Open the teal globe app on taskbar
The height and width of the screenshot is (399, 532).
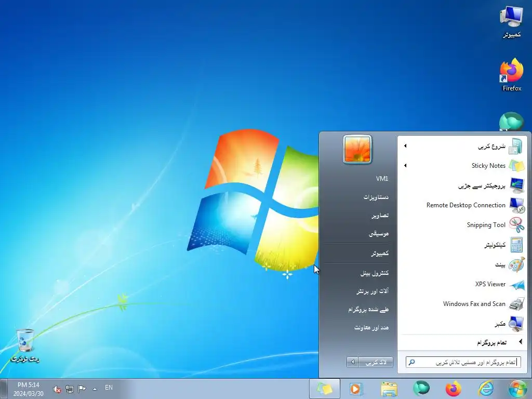click(421, 389)
